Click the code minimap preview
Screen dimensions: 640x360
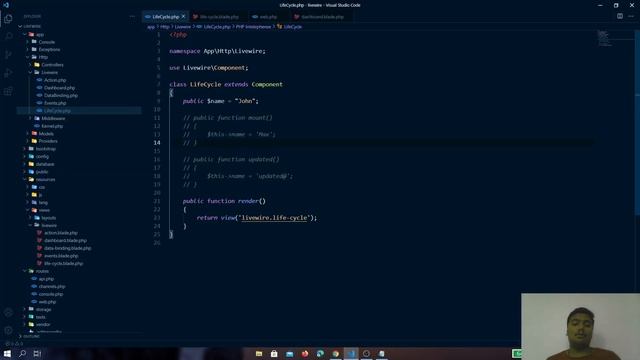coord(605,38)
